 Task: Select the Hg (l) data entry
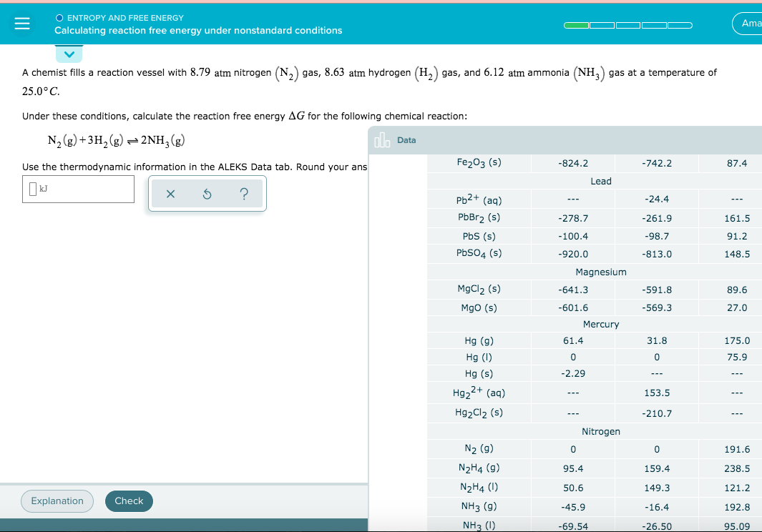(x=478, y=357)
